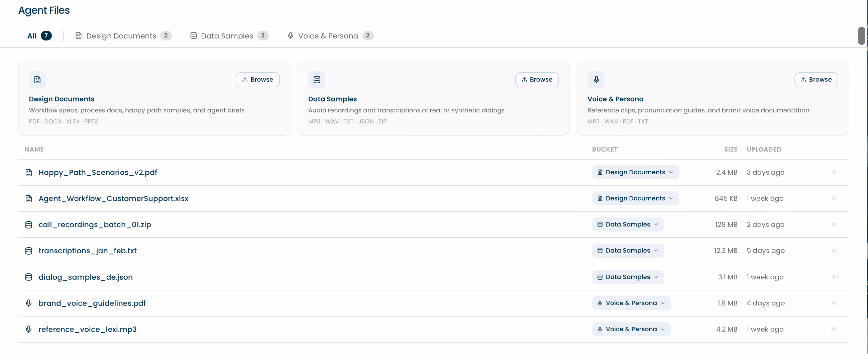The image size is (868, 354).
Task: Click microphone icon beside reference_voice_lexi.mp3
Action: click(29, 329)
